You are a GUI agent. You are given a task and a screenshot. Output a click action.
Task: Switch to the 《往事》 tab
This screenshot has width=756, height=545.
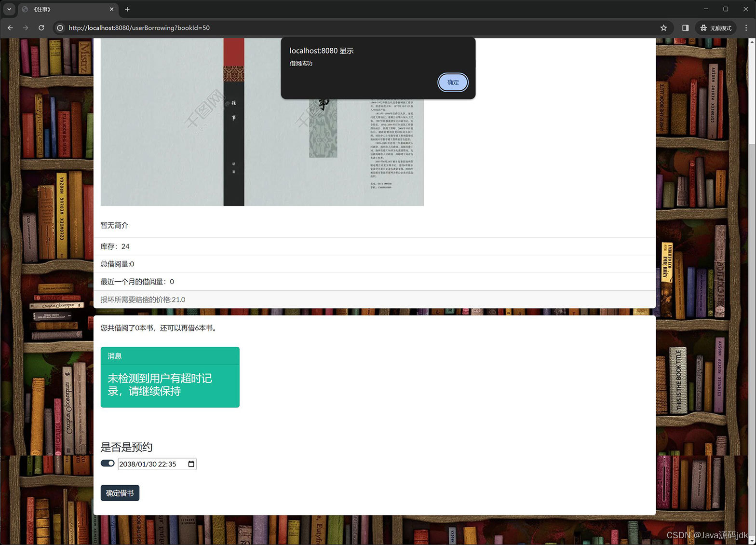(67, 9)
